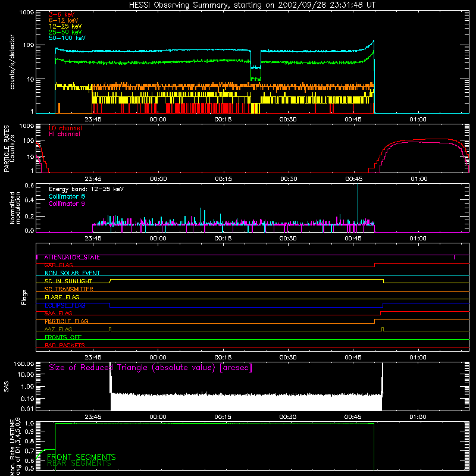This screenshot has width=476, height=476.
Task: Click the PARTICLE_FLAG label
Action: pyautogui.click(x=67, y=321)
